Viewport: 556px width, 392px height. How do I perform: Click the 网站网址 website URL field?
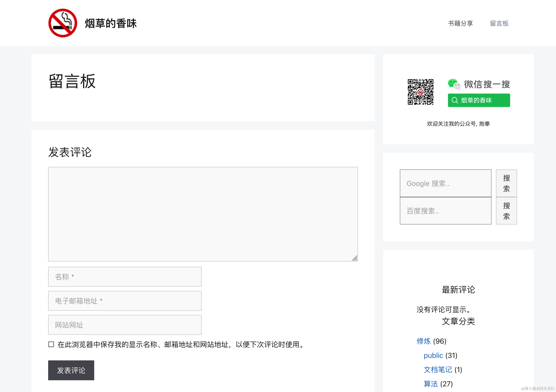(125, 325)
